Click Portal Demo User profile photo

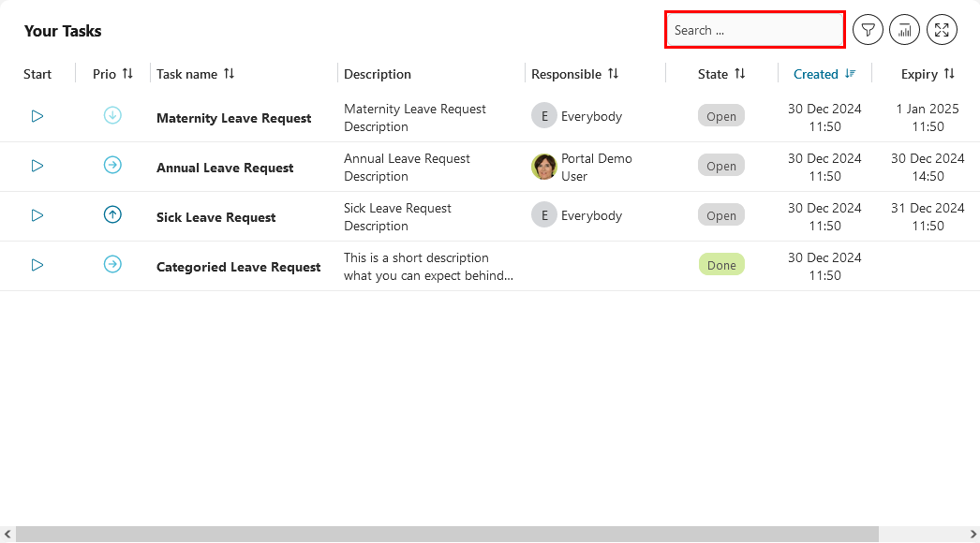coord(544,167)
